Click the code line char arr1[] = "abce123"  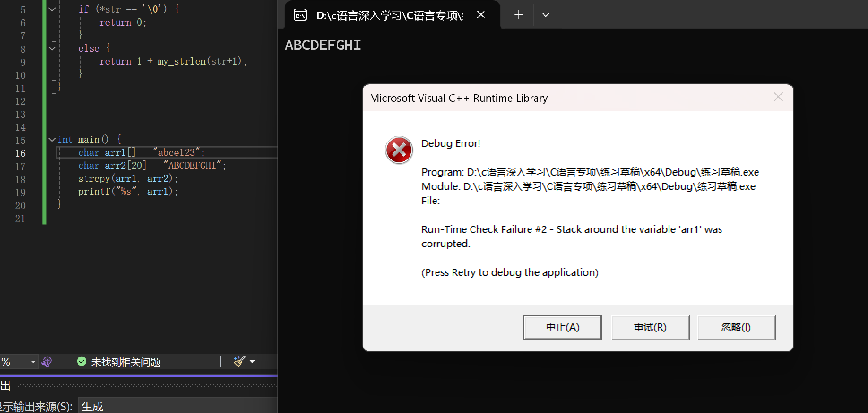pos(142,153)
